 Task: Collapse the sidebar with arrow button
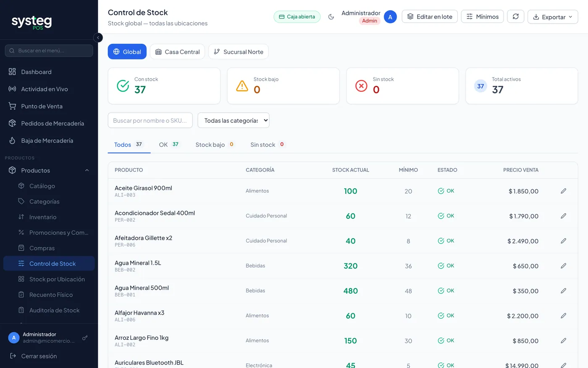point(98,37)
